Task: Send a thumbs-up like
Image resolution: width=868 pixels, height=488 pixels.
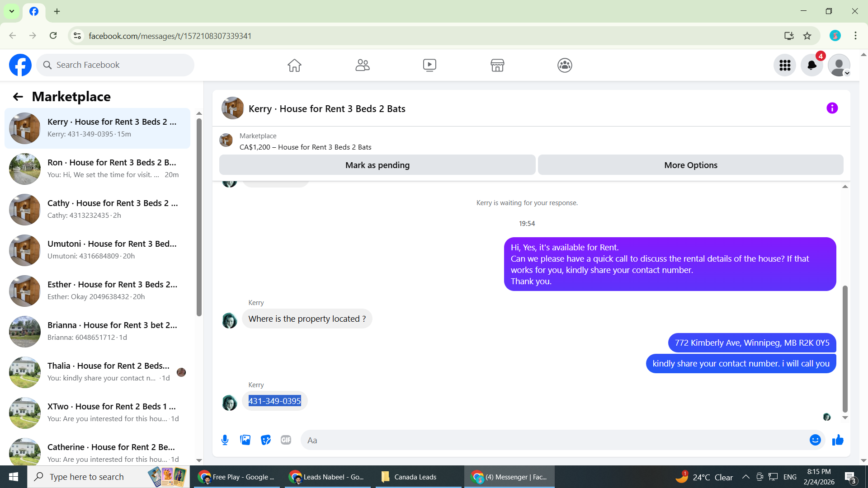Action: [x=838, y=440]
